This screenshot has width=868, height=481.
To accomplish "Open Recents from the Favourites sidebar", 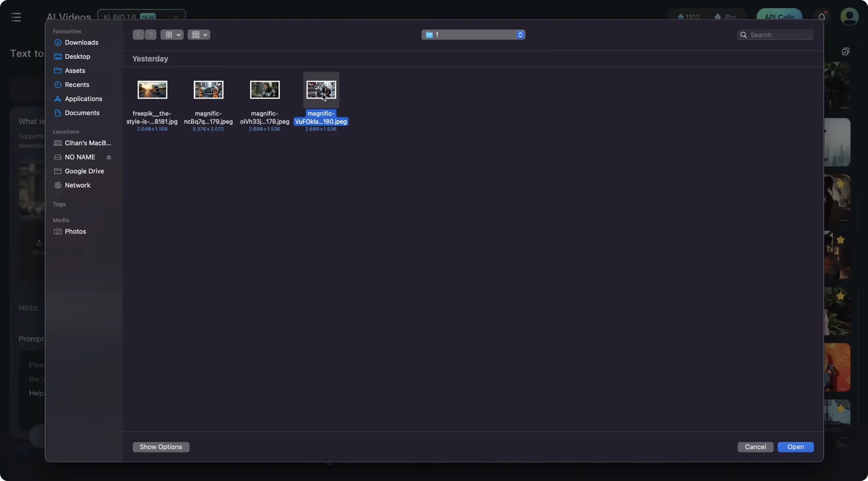I will click(77, 85).
